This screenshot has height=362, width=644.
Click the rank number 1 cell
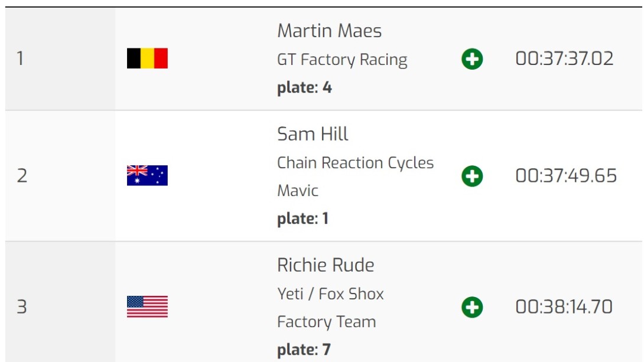pos(60,58)
